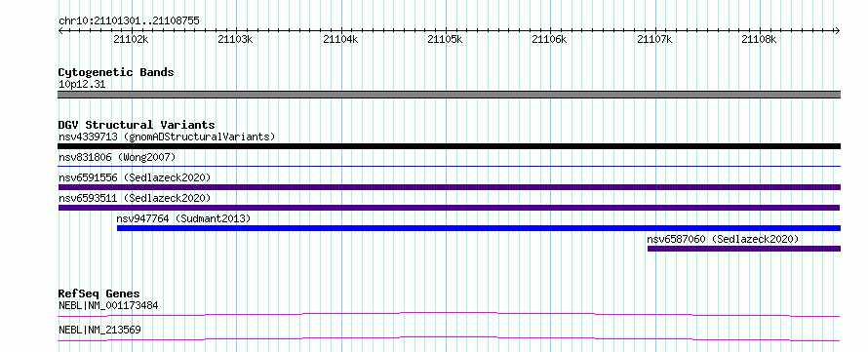Viewport: 868px width, 352px height.
Task: Click the nsv947764 (Sudmant2013) label
Action: pyautogui.click(x=183, y=218)
